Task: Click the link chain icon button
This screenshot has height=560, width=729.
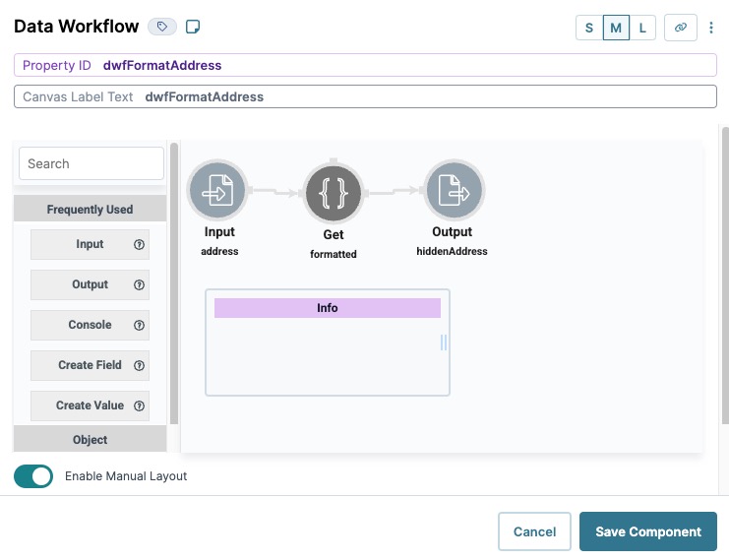Action: [x=680, y=28]
